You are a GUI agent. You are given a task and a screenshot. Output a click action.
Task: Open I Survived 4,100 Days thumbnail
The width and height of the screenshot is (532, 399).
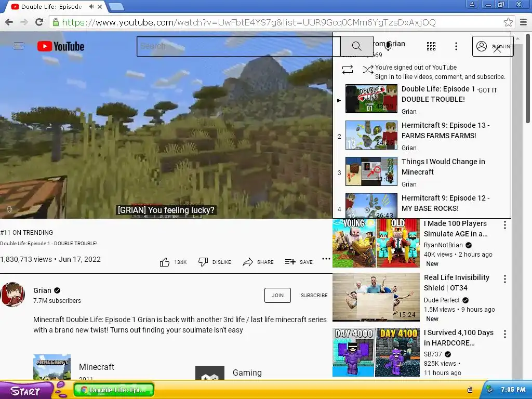coord(376,352)
